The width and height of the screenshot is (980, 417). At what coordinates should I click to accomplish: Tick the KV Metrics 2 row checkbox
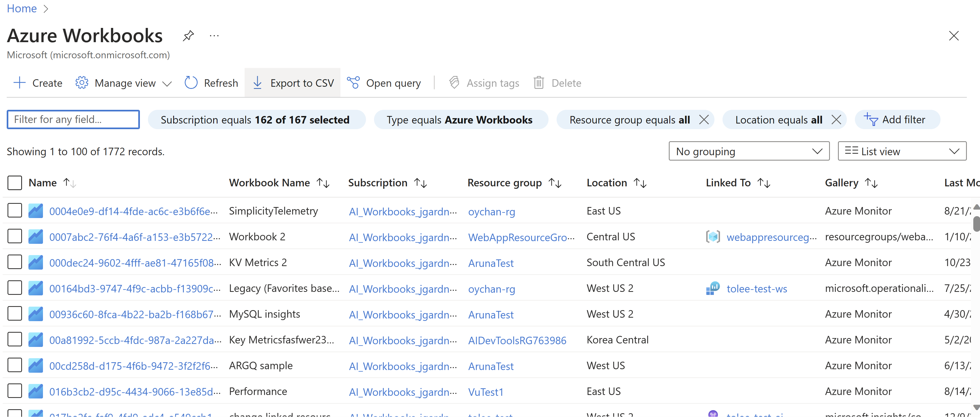15,262
